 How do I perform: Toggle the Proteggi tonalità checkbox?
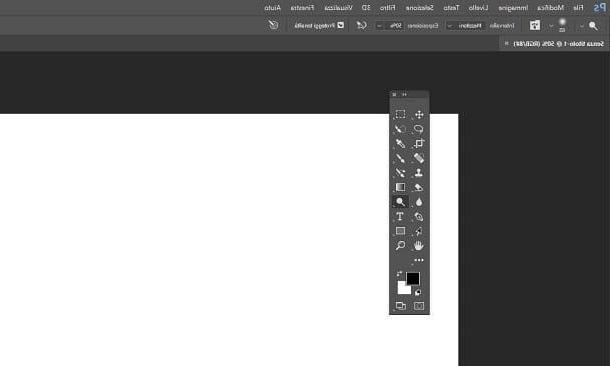point(340,25)
